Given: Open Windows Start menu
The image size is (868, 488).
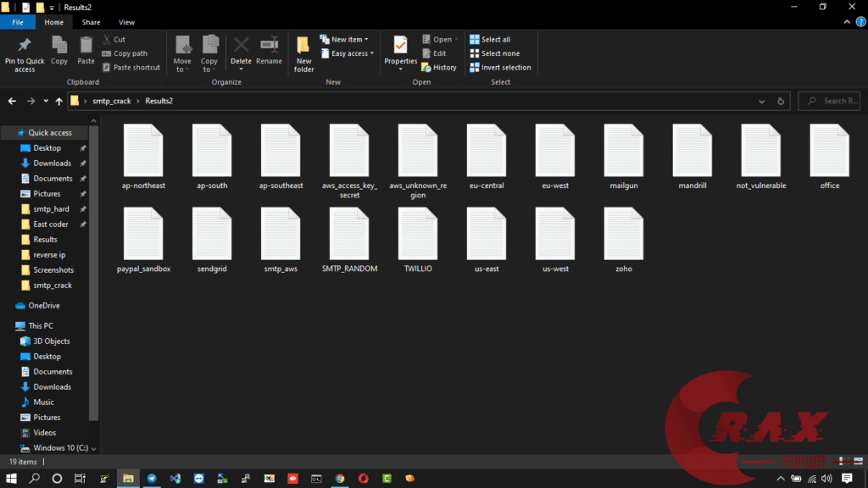Looking at the screenshot, I should coord(11,478).
